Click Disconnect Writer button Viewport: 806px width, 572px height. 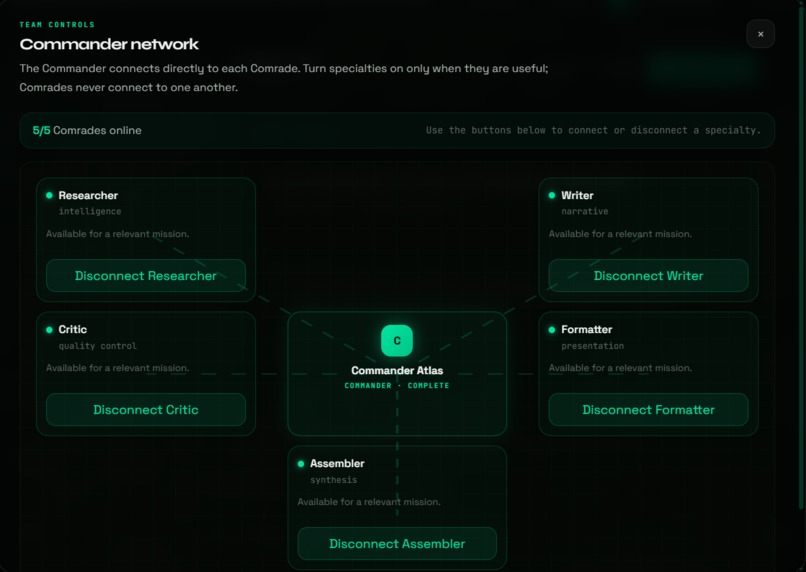pyautogui.click(x=648, y=275)
